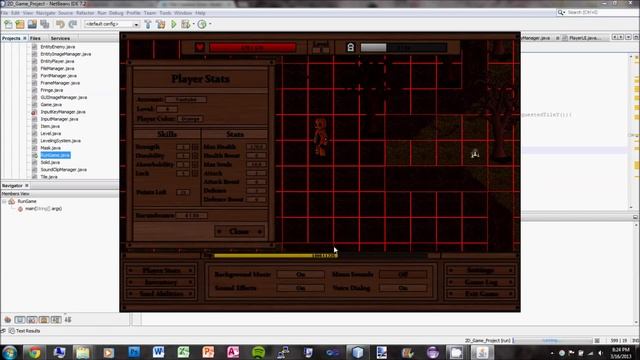The height and width of the screenshot is (360, 640).
Task: Click the New File toolbar icon
Action: [x=8, y=24]
